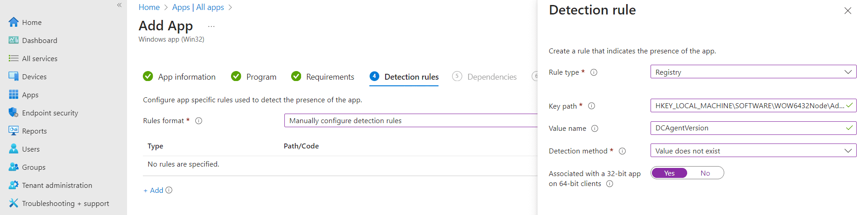868x215 pixels.
Task: Open Devices from the sidebar
Action: click(x=34, y=76)
